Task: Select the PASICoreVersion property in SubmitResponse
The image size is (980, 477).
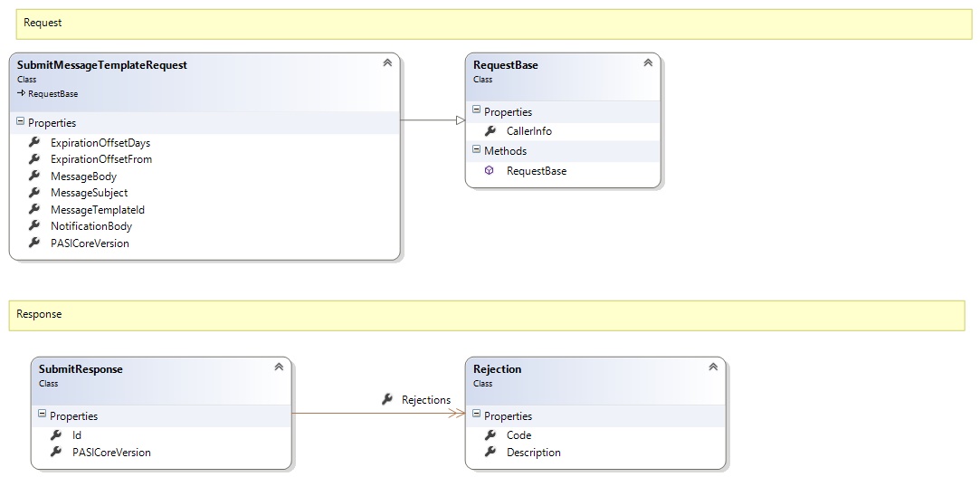Action: (110, 452)
